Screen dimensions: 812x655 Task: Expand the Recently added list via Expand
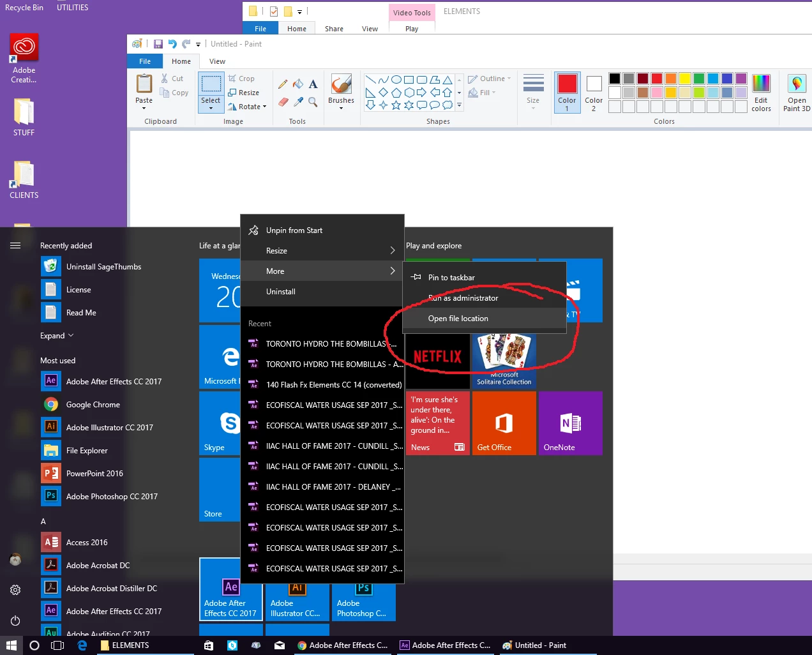tap(57, 336)
